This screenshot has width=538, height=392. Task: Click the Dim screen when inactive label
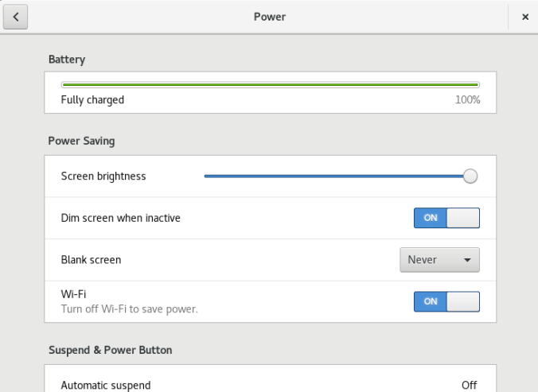point(121,218)
